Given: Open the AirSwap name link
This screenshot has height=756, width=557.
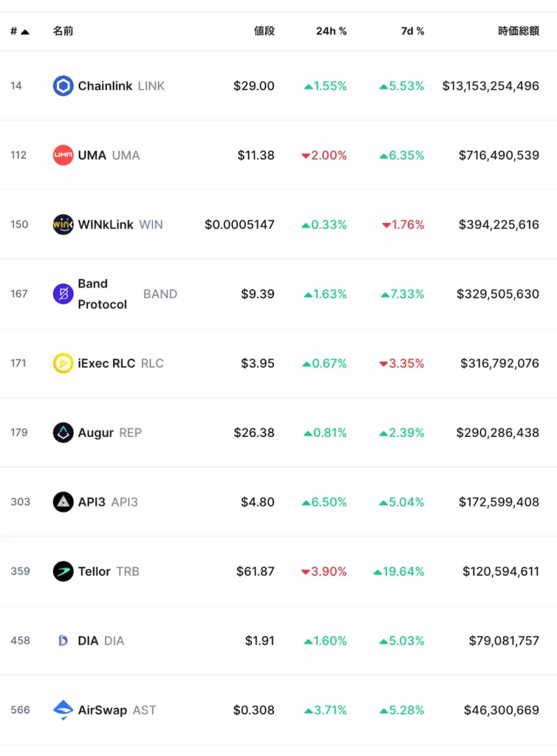Looking at the screenshot, I should click(102, 710).
